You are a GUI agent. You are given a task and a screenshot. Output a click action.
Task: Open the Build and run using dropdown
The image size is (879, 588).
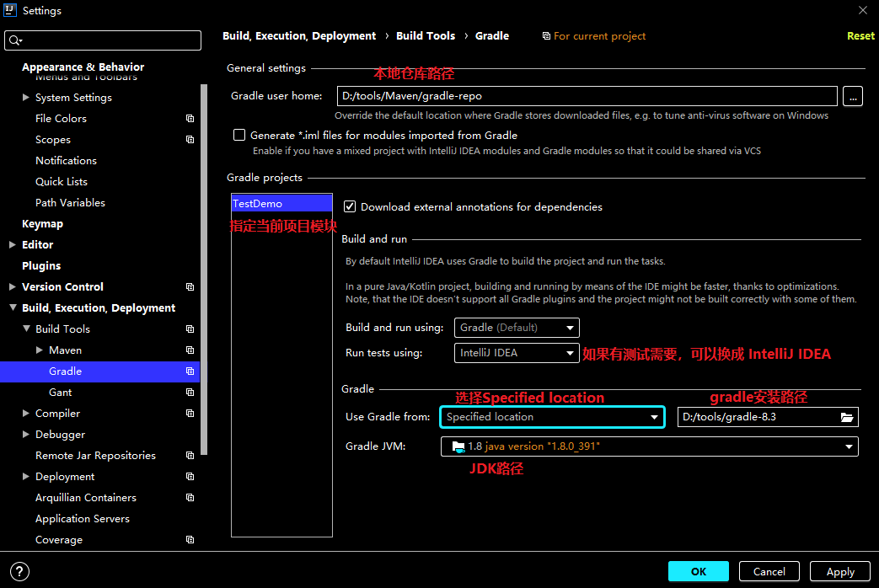(517, 328)
